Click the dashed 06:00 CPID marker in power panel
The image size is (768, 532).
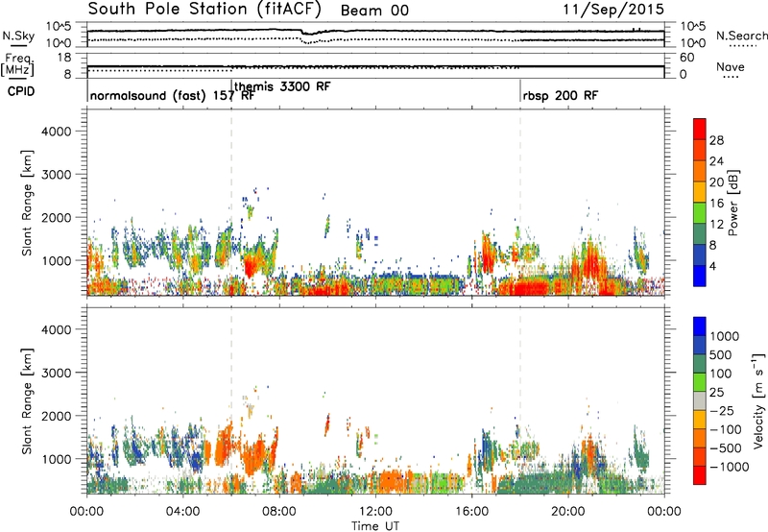click(231, 203)
